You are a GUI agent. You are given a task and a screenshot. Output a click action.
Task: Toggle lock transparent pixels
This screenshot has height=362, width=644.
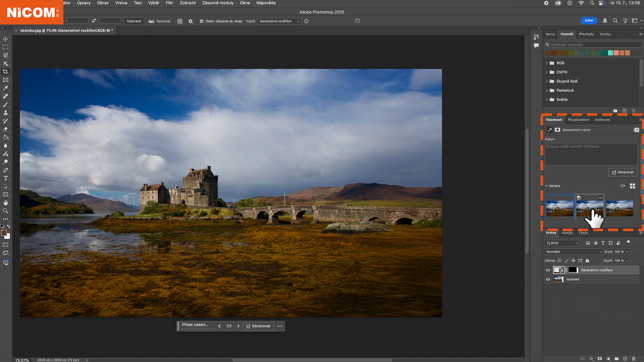coord(559,261)
